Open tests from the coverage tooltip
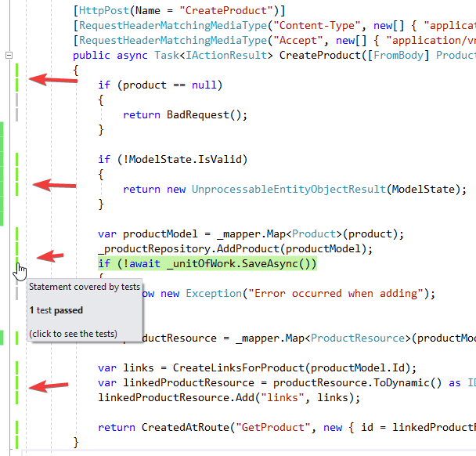The width and height of the screenshot is (476, 456). pos(73,334)
